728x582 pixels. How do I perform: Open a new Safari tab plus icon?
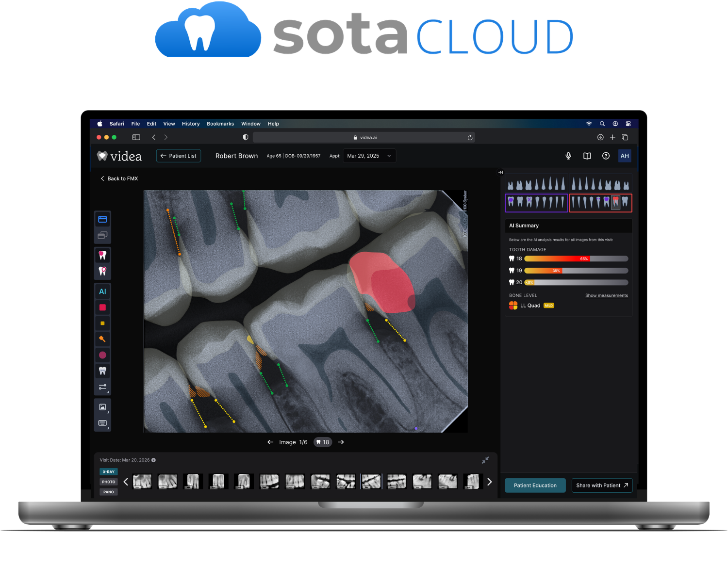click(x=612, y=137)
